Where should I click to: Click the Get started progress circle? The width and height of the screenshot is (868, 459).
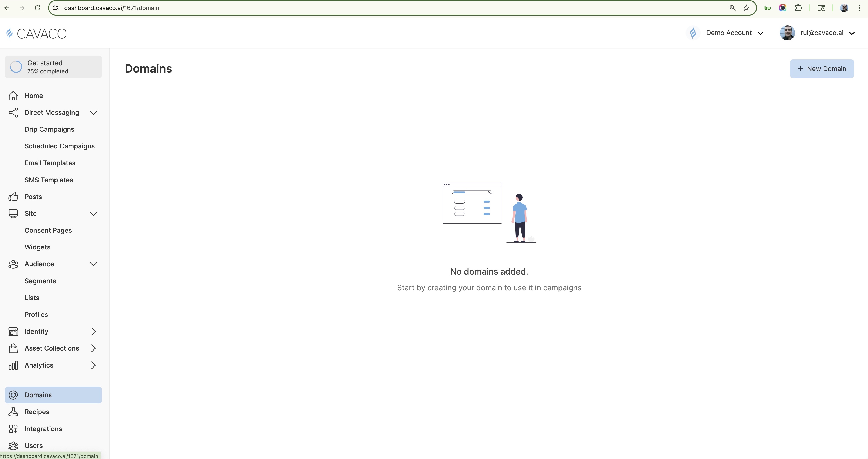(16, 67)
